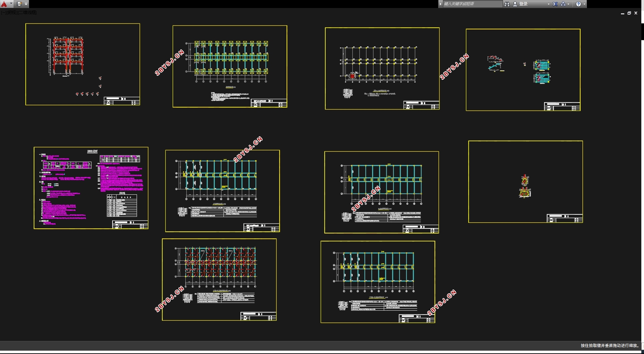Screen dimensions: 644x354
Task: Open Quick Access Toolbar customize dropdown
Action: (26, 4)
